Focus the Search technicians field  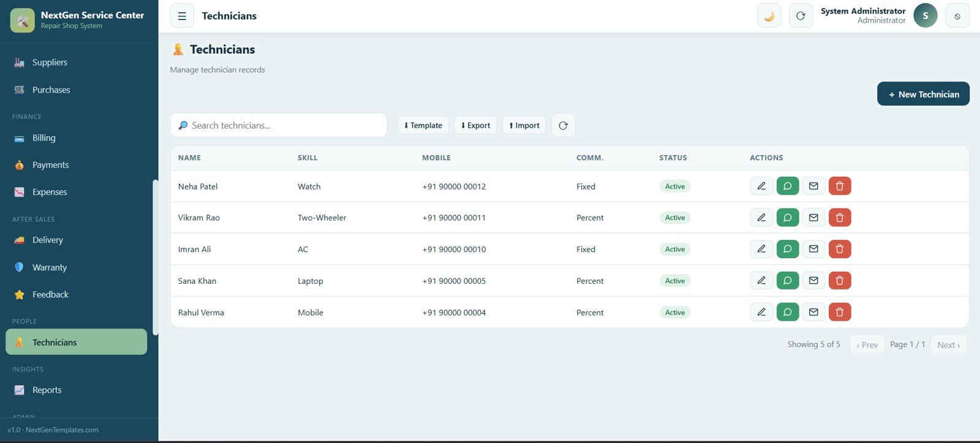tap(279, 125)
